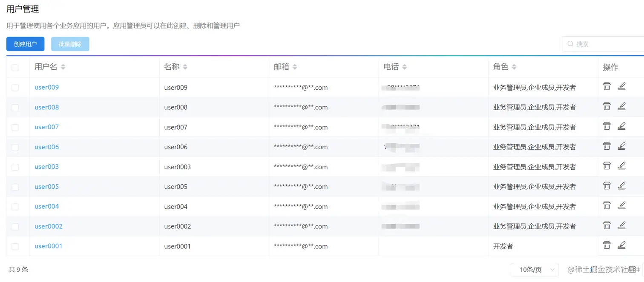Delete user006 with the trash icon

pyautogui.click(x=607, y=146)
